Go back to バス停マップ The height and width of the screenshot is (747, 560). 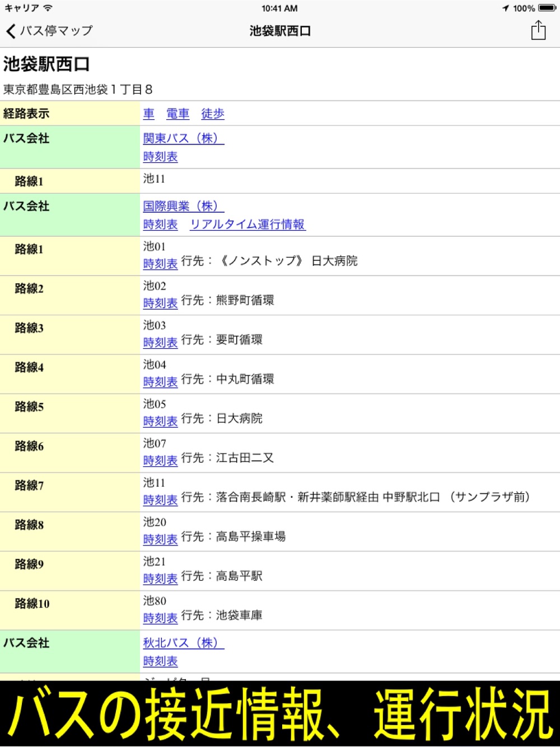[49, 31]
